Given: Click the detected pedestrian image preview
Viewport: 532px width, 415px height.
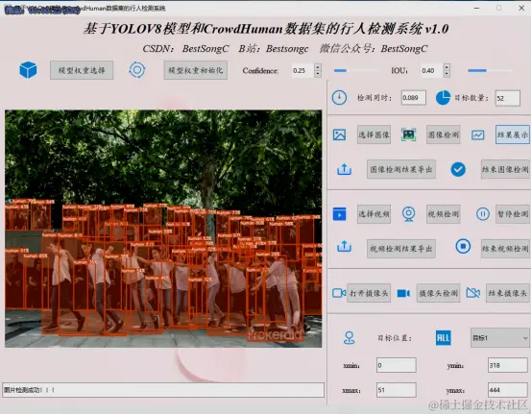Looking at the screenshot, I should point(163,229).
